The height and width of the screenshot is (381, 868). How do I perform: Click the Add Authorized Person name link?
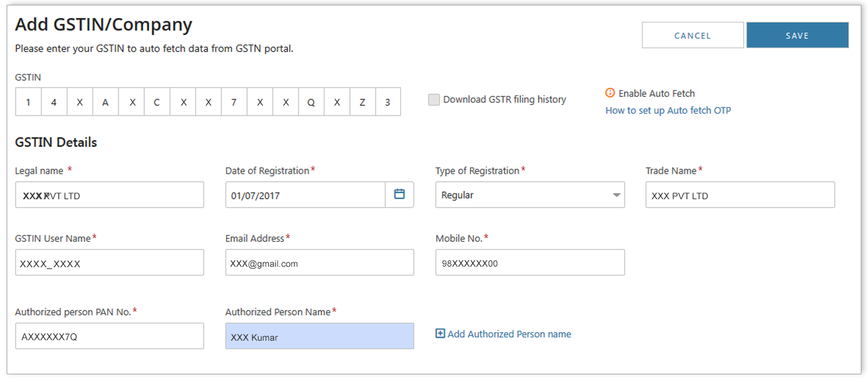pos(509,334)
